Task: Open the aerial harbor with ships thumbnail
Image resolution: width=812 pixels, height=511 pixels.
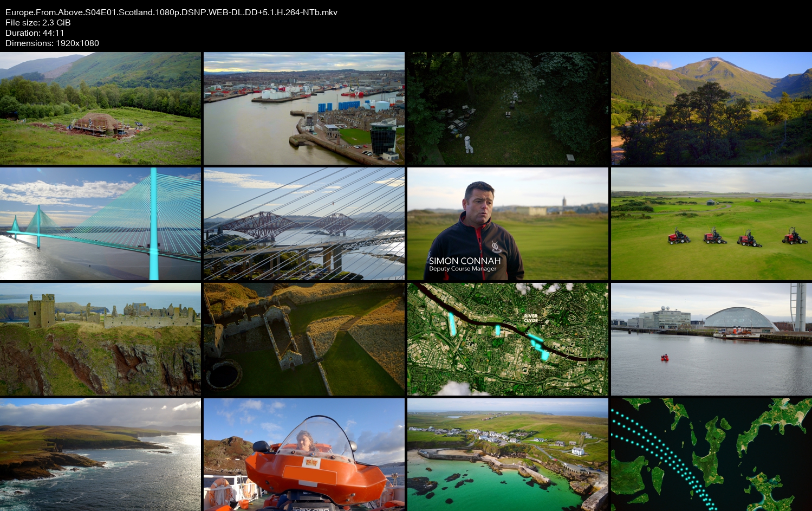Action: click(304, 108)
